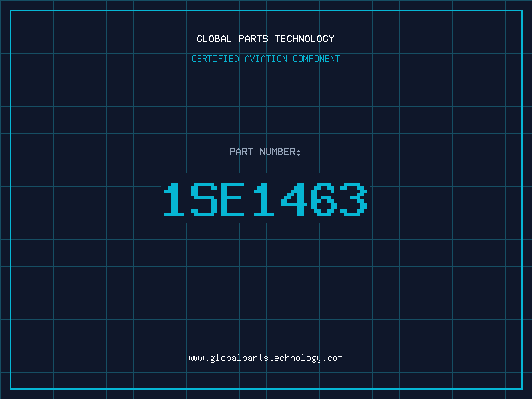Click the GLOBAL PARTS-TECHNOLOGY heading
Image resolution: width=532 pixels, height=399 pixels.
[265, 39]
